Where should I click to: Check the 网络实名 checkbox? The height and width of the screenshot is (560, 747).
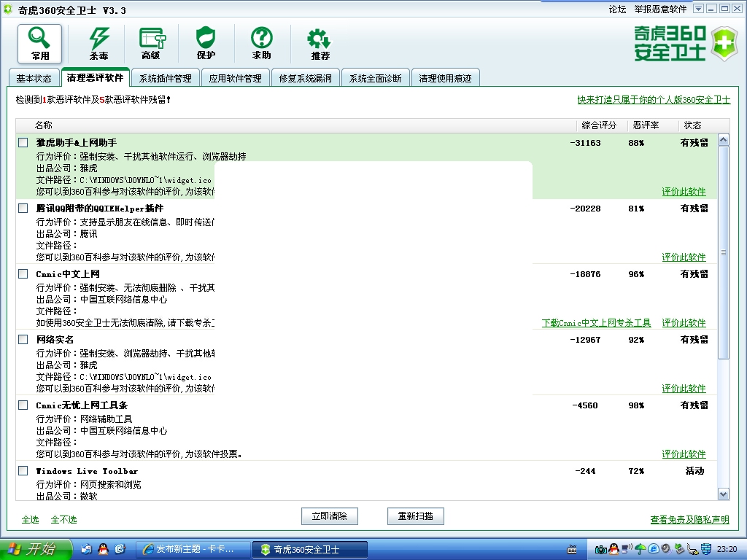point(23,340)
